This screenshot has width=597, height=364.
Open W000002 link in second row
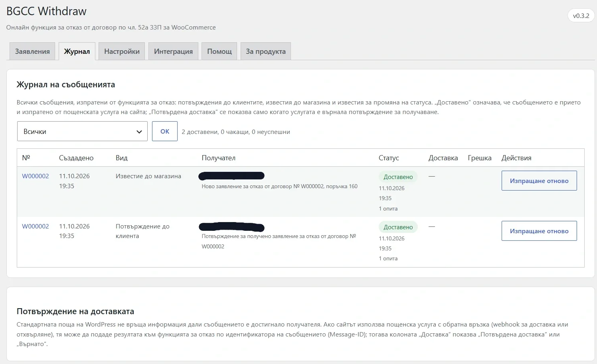(x=36, y=226)
